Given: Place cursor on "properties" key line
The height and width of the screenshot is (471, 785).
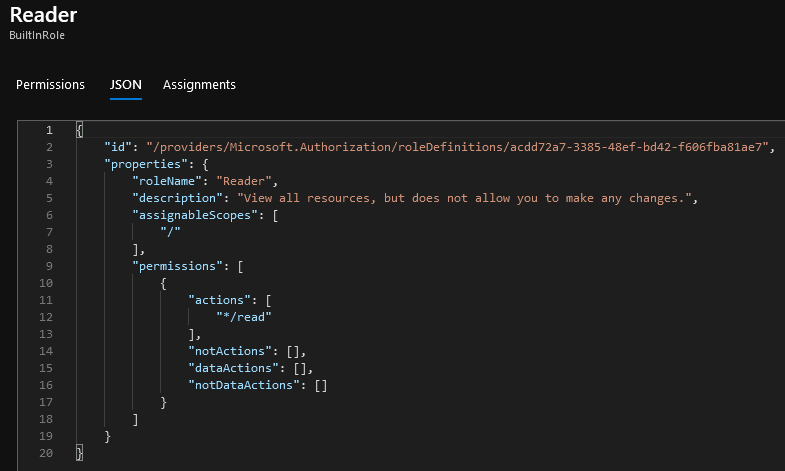Looking at the screenshot, I should 142,164.
